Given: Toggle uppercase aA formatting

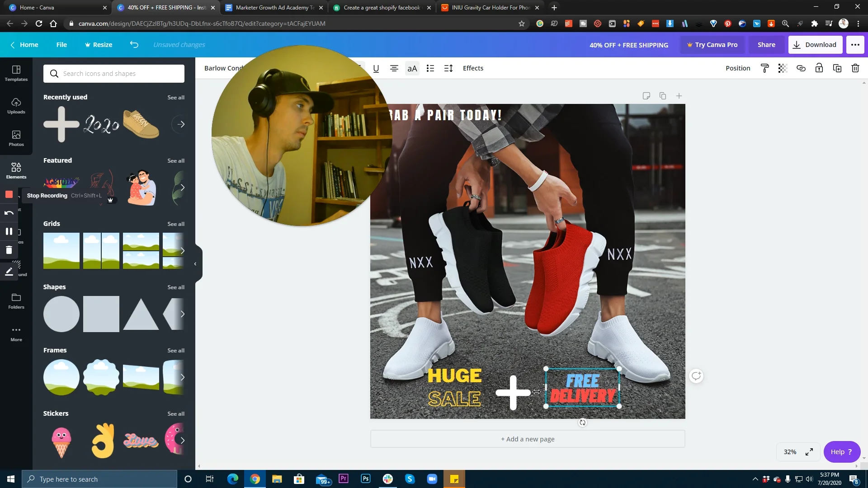Looking at the screenshot, I should tap(412, 68).
